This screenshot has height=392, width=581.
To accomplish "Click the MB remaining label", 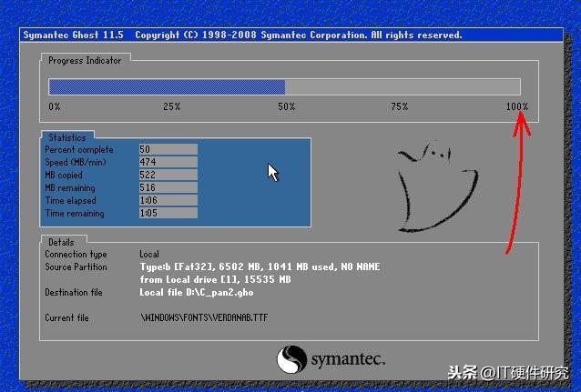I will (x=69, y=187).
